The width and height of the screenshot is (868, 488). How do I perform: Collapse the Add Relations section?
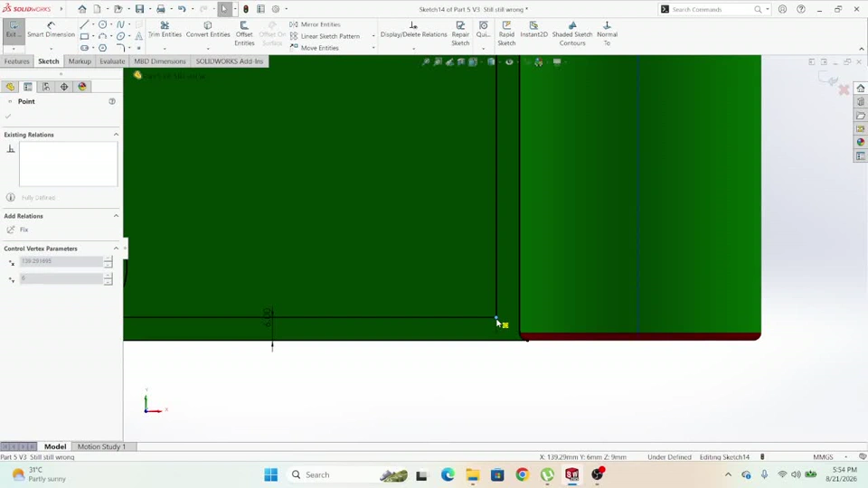(x=116, y=216)
